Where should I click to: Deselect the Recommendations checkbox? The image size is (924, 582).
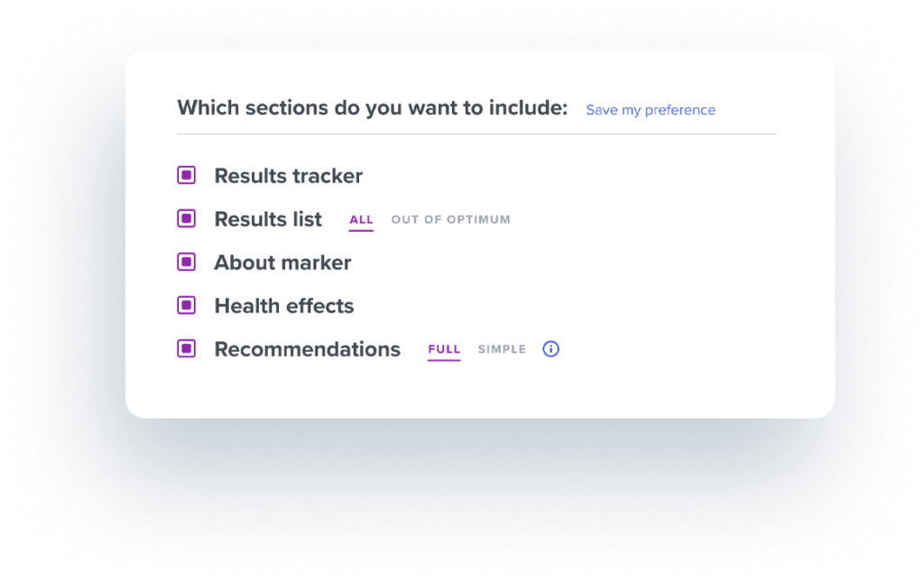coord(186,348)
